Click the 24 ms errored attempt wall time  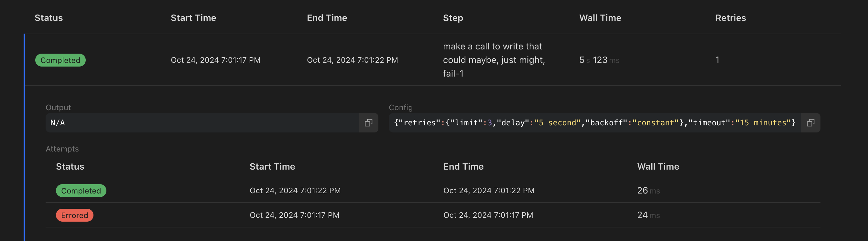(x=648, y=215)
